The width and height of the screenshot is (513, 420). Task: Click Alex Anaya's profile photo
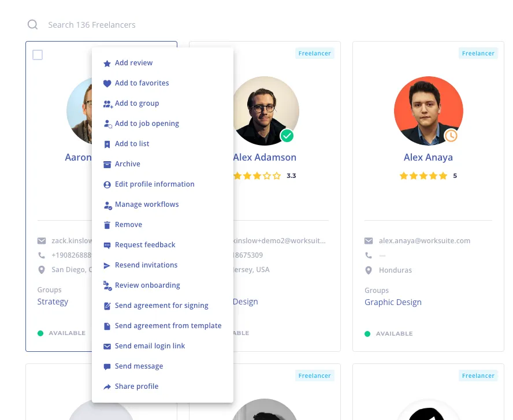coord(428,111)
